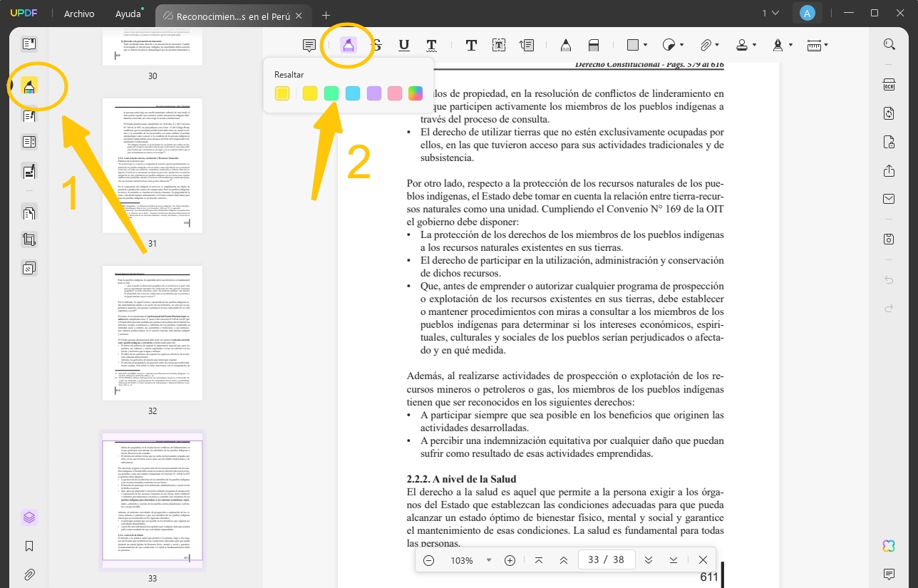The height and width of the screenshot is (588, 918).
Task: Open the Convert PDF tool in right sidebar
Action: pyautogui.click(x=889, y=113)
